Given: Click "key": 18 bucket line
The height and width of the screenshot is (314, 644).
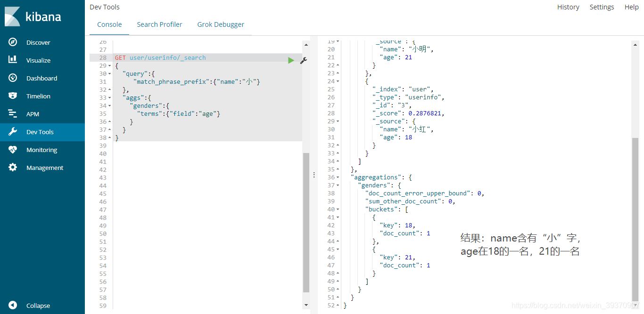Looking at the screenshot, I should click(397, 225).
